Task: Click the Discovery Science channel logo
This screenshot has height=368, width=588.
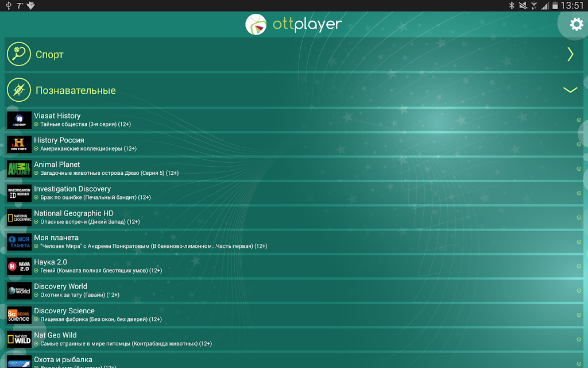Action: (x=19, y=316)
